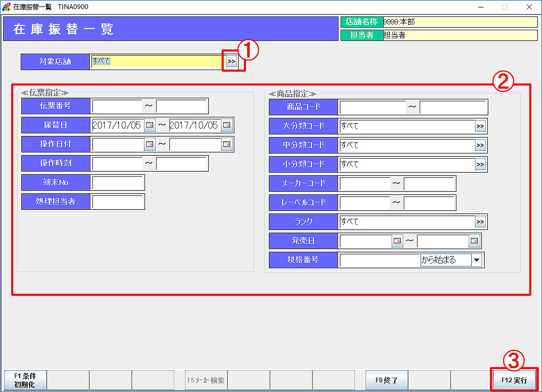Click the 規格番号 text field
This screenshot has width=542, height=392.
pyautogui.click(x=380, y=260)
